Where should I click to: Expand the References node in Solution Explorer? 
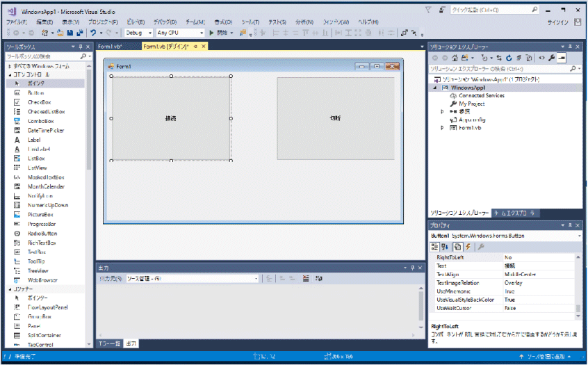pos(442,111)
